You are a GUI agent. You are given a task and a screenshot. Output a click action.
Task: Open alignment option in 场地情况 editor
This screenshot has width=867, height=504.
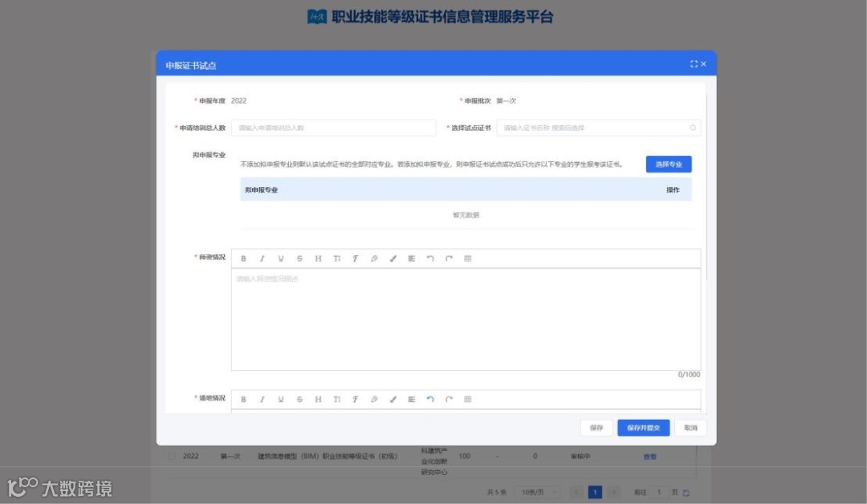(x=411, y=400)
